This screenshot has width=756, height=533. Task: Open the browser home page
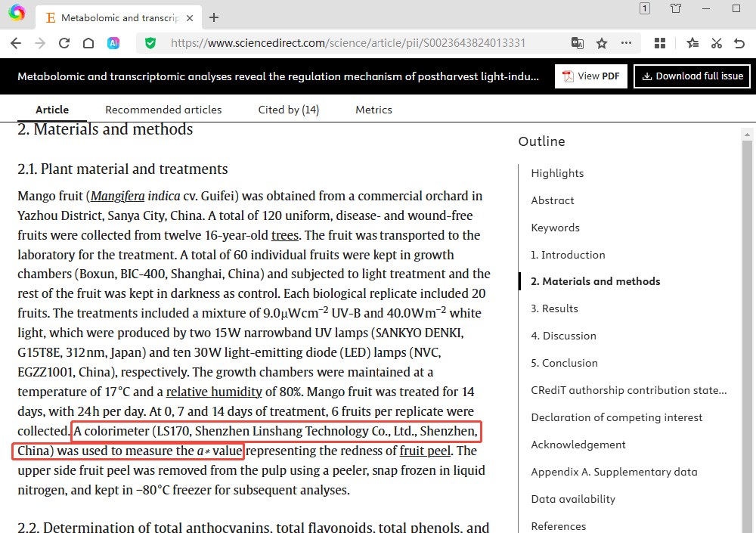coord(88,43)
